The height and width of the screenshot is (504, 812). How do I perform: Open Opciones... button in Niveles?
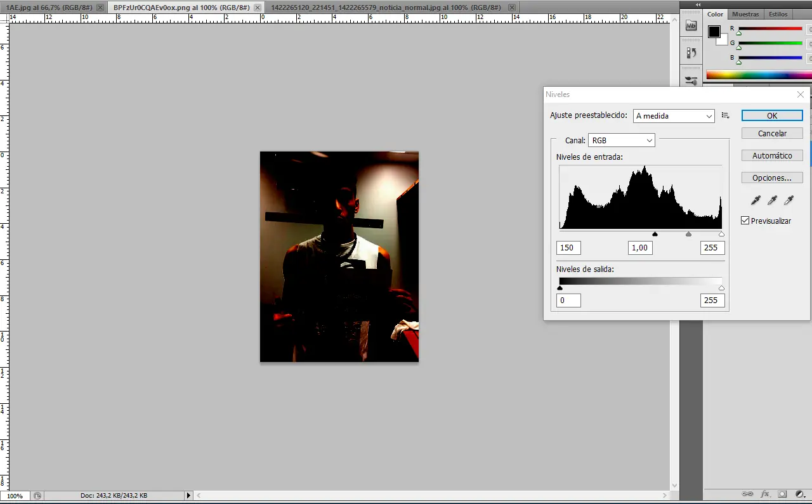point(772,178)
